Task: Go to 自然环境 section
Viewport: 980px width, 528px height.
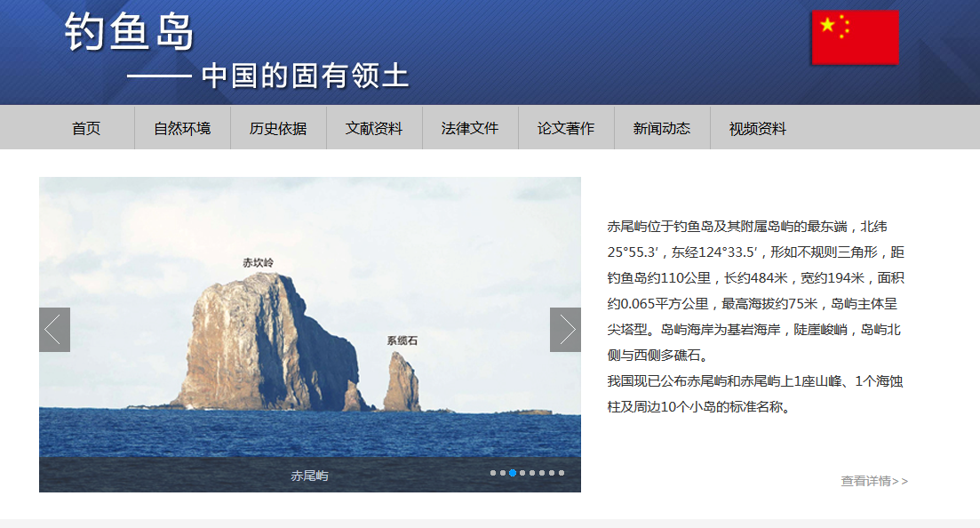Action: tap(182, 128)
